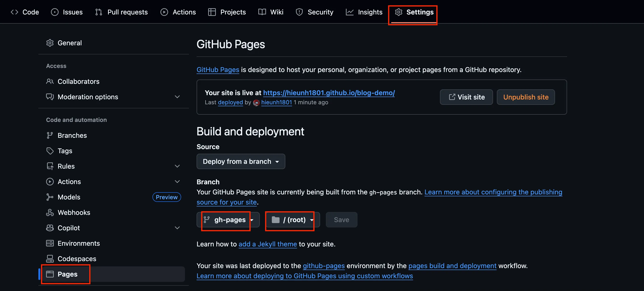Click the Settings gear icon in top nav
The width and height of the screenshot is (644, 291).
[398, 12]
